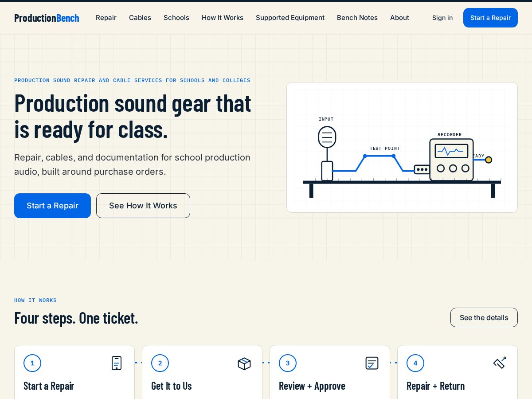
Task: Click the 'Get It to Us' card heading
Action: [x=172, y=386]
